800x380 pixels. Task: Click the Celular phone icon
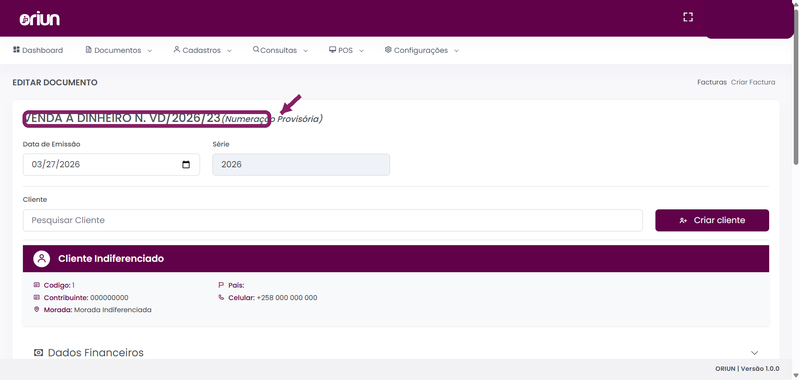pyautogui.click(x=221, y=297)
